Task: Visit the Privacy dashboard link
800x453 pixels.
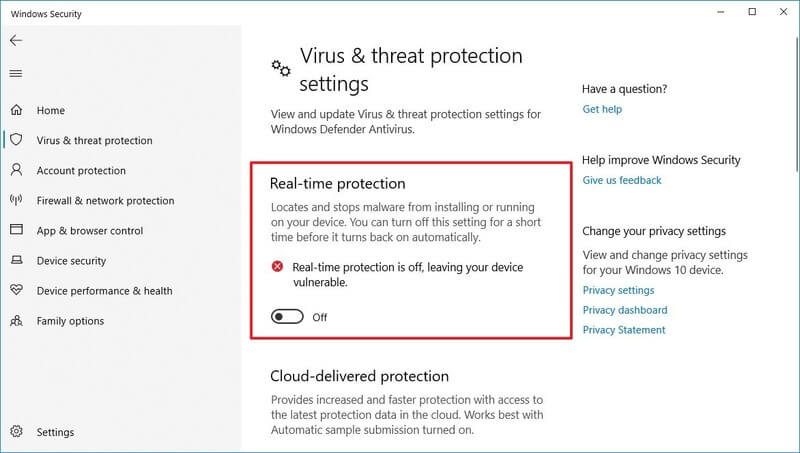Action: pos(625,310)
